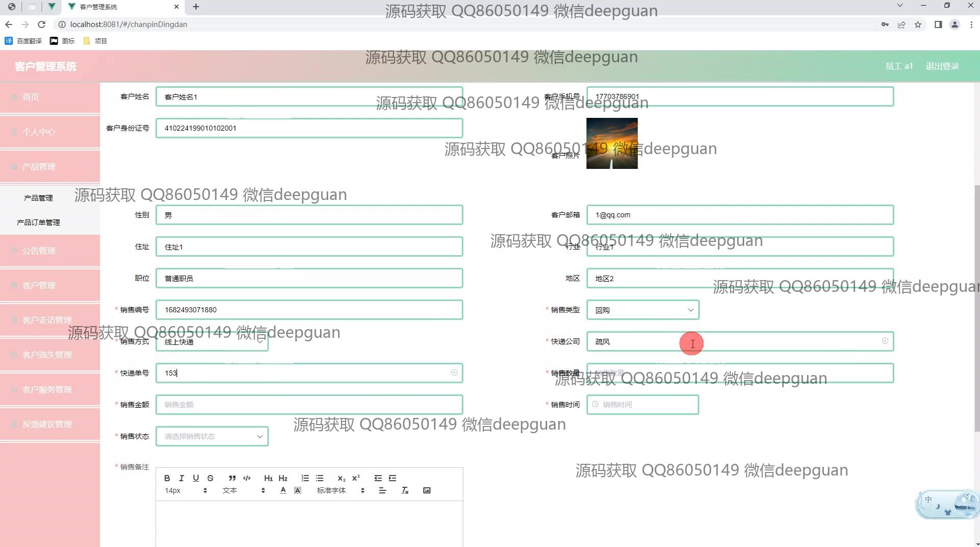
Task: Click 退出登录 to log out
Action: tap(942, 66)
